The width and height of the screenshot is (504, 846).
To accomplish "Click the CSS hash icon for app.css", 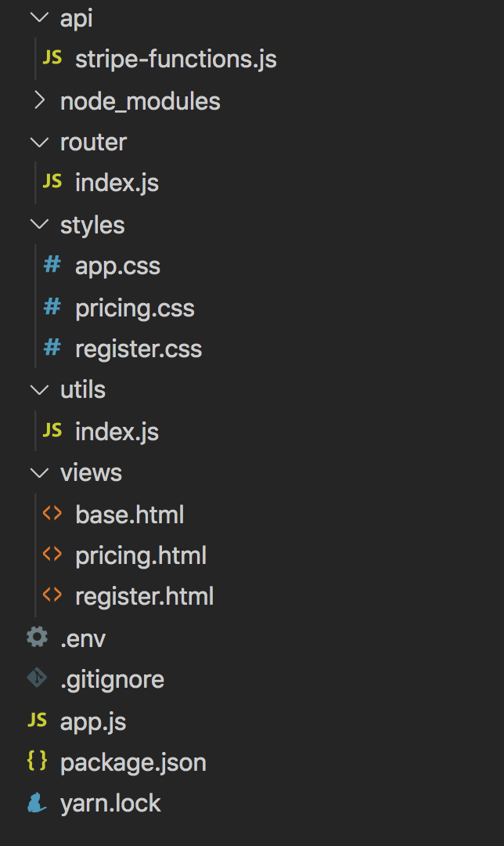I will tap(52, 266).
